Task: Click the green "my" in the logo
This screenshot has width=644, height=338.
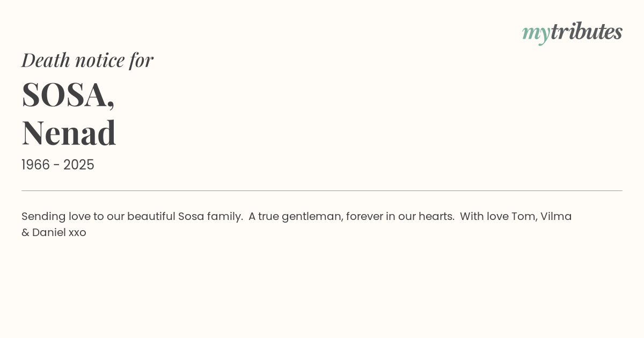Action: (x=536, y=33)
